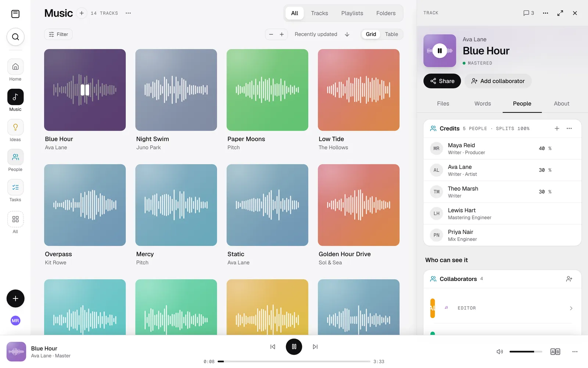Decrease grid size with minus button

coord(271,34)
